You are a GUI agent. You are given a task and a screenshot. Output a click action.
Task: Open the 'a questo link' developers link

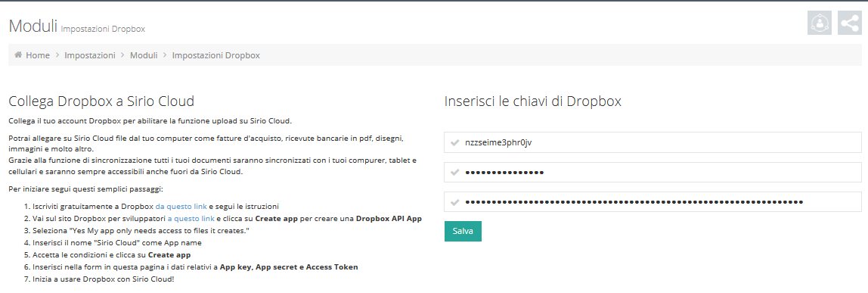[x=191, y=218]
